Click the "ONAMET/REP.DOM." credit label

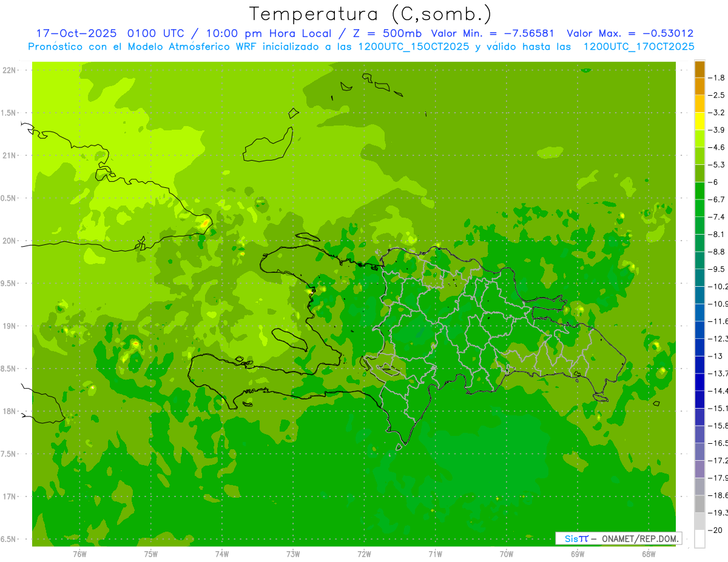pyautogui.click(x=641, y=538)
